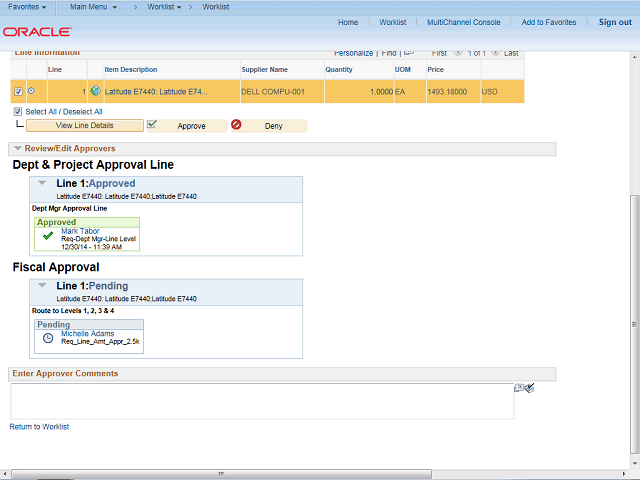Click the pop-out editor icon next to comments
640x480 pixels.
519,388
